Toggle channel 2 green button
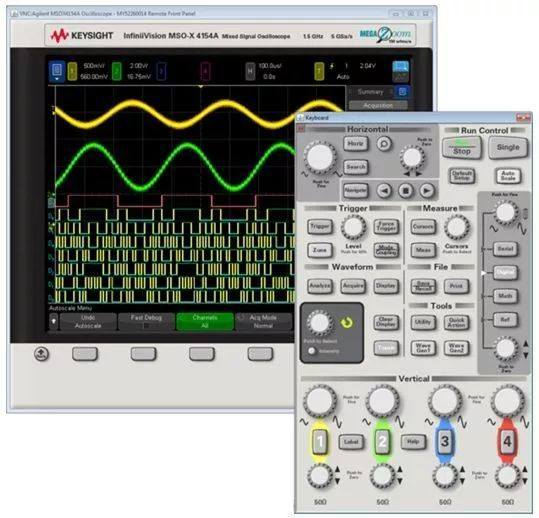 tap(382, 441)
